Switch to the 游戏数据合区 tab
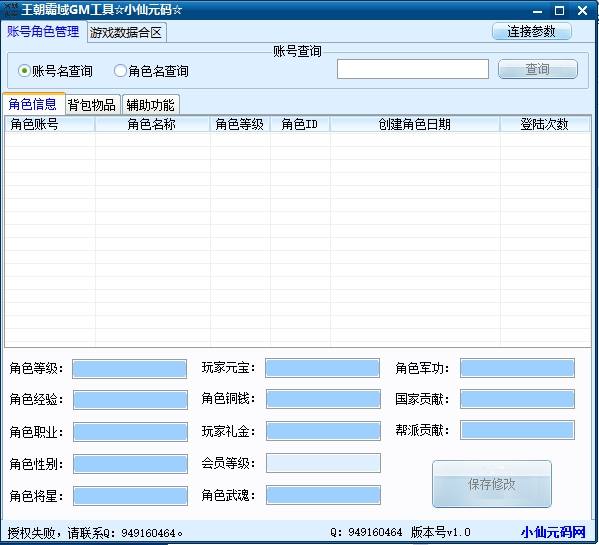 click(x=126, y=33)
